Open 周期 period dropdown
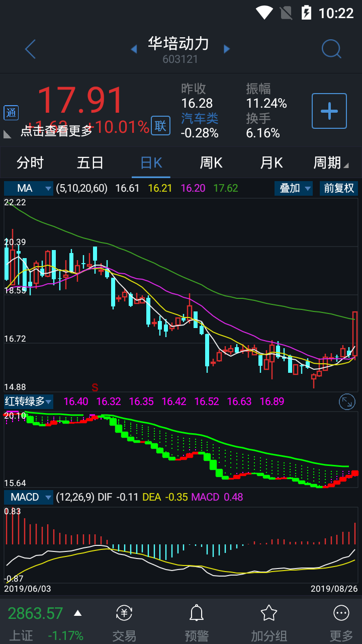The height and width of the screenshot is (644, 362). click(330, 163)
